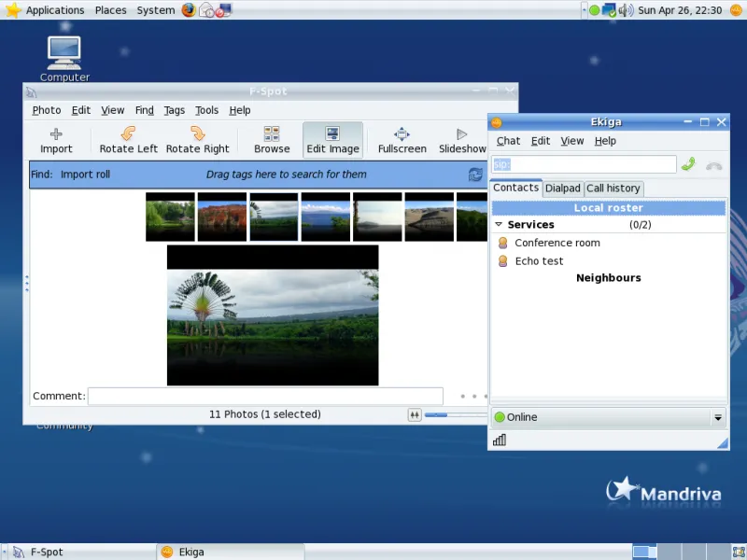Click the green call phone icon

688,164
